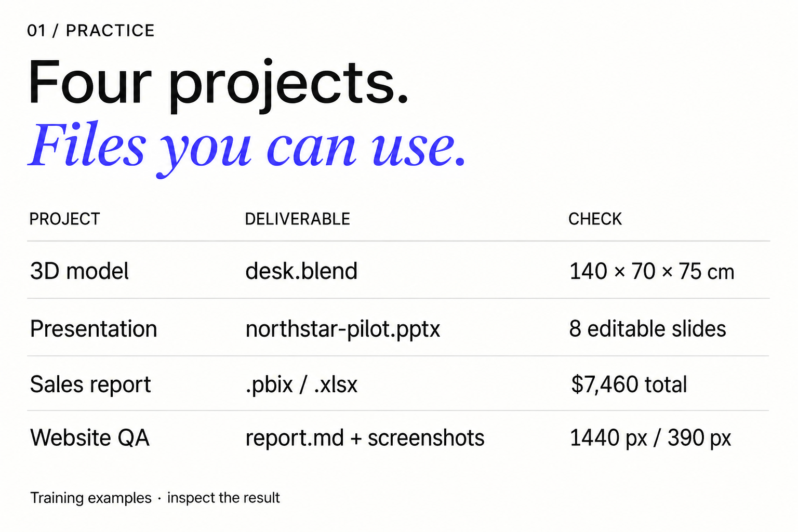Click the PROJECT column header

(64, 219)
